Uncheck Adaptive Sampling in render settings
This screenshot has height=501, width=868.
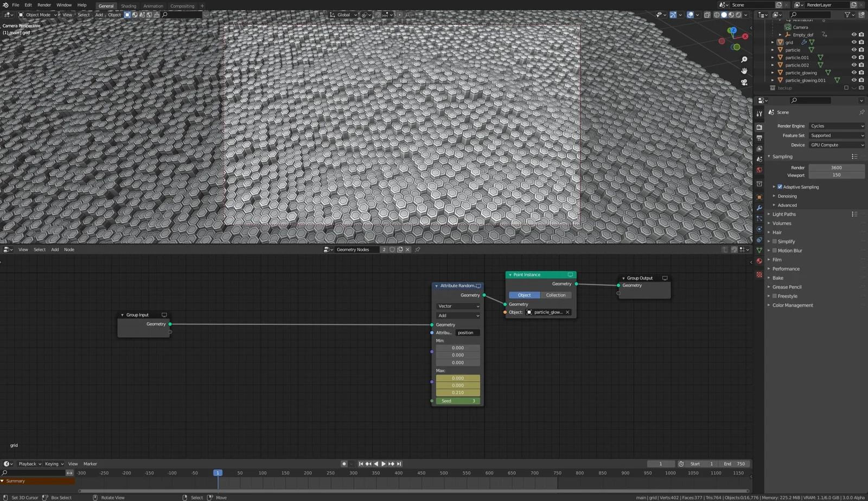pos(780,187)
